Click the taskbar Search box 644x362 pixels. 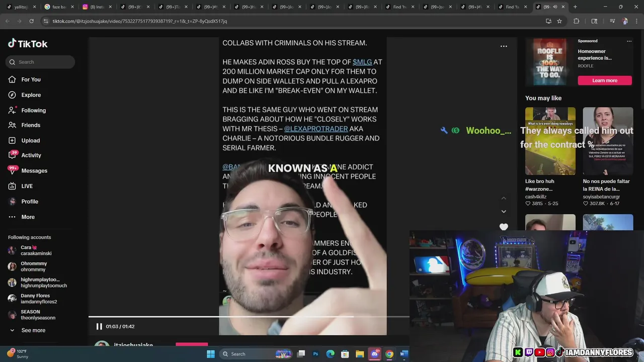(257, 354)
